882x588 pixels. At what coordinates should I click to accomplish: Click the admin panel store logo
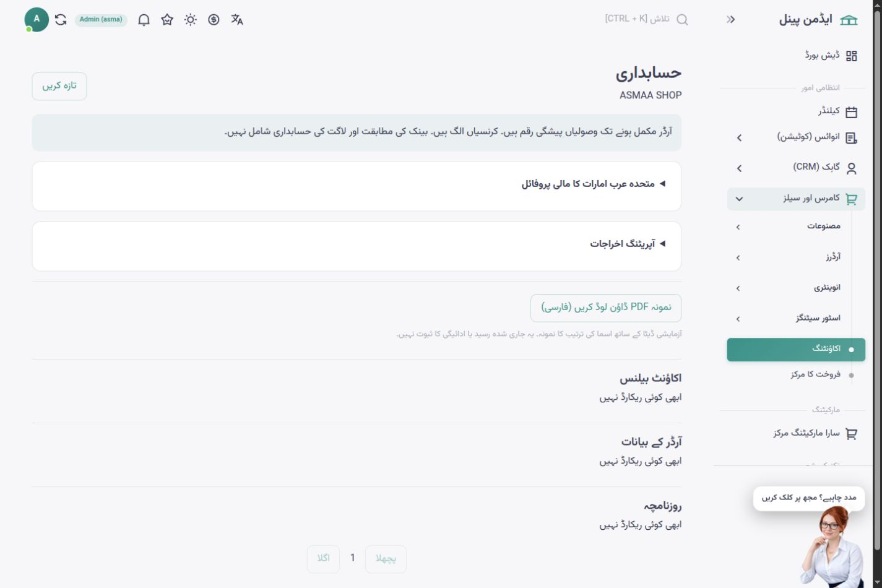click(849, 20)
